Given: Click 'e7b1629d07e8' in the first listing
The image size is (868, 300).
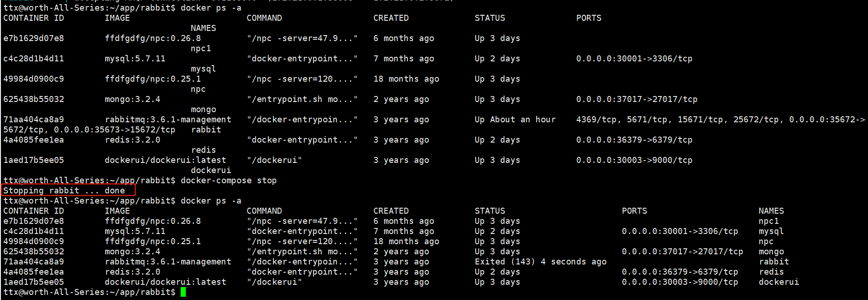Looking at the screenshot, I should click(34, 38).
